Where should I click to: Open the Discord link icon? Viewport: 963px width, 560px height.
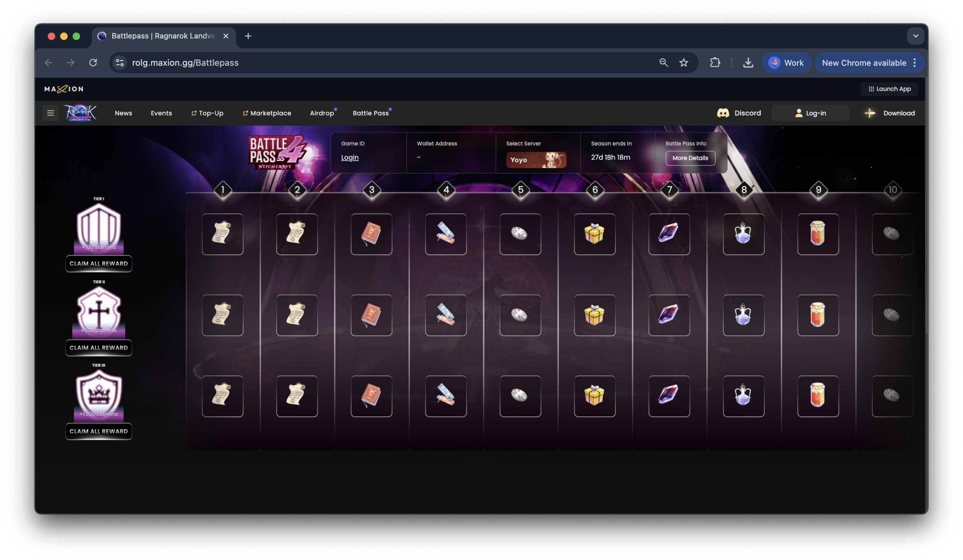click(x=723, y=113)
